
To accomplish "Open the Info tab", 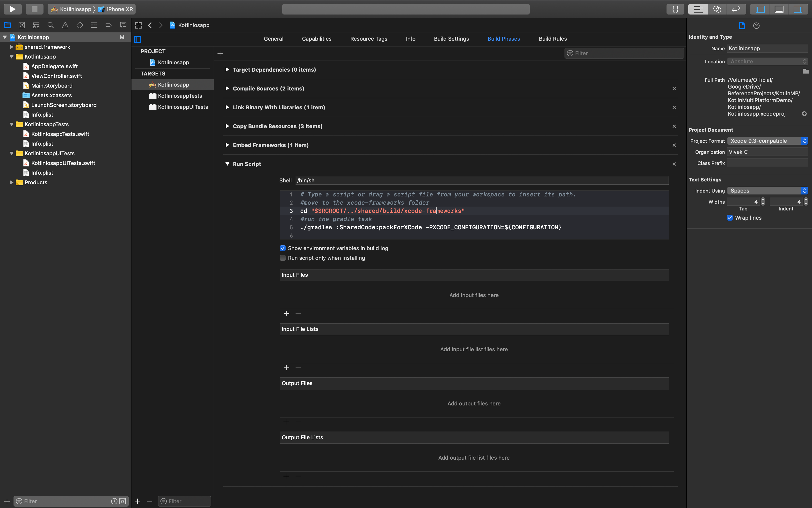I will (x=410, y=39).
